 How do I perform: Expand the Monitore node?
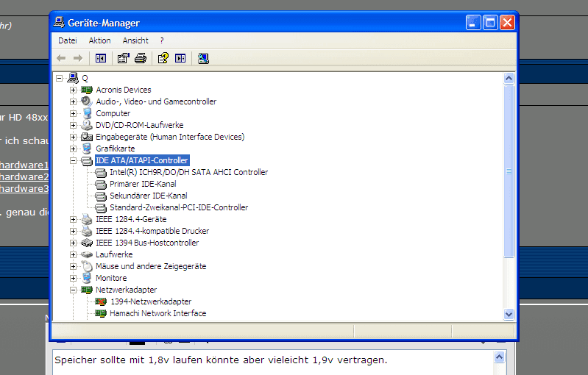74,278
